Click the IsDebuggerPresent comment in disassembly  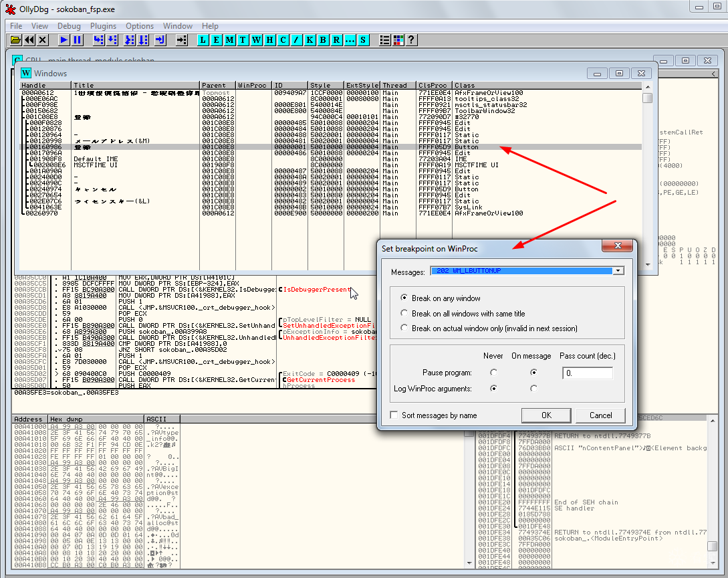[317, 290]
